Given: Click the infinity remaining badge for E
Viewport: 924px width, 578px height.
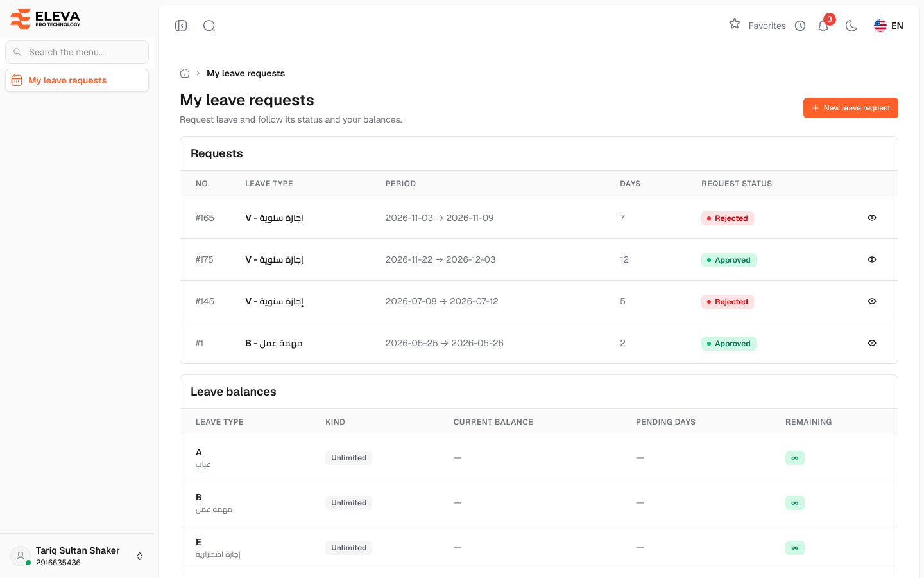Looking at the screenshot, I should [795, 548].
